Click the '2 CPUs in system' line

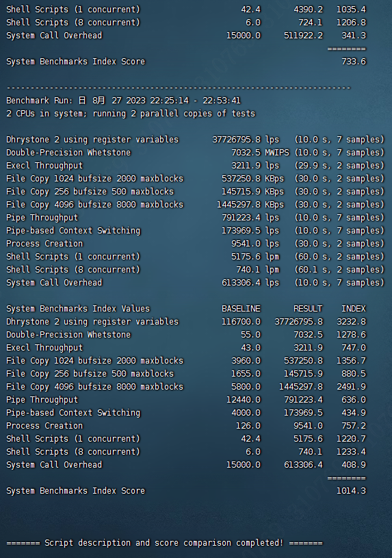click(131, 114)
